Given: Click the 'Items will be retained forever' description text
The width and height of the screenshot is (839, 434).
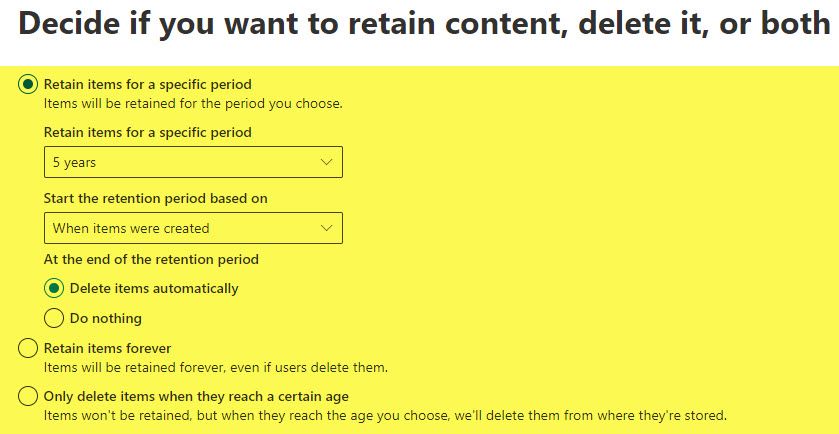Looking at the screenshot, I should click(216, 368).
